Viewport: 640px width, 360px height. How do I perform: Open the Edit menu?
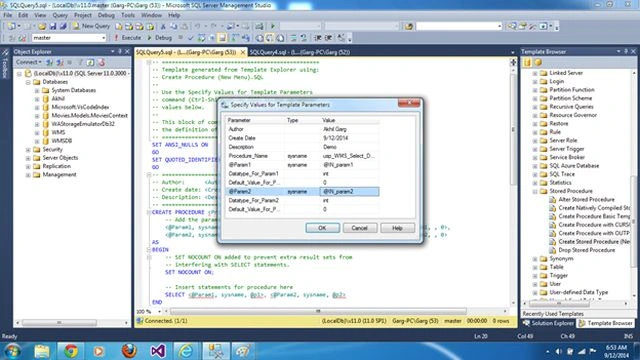(23, 15)
